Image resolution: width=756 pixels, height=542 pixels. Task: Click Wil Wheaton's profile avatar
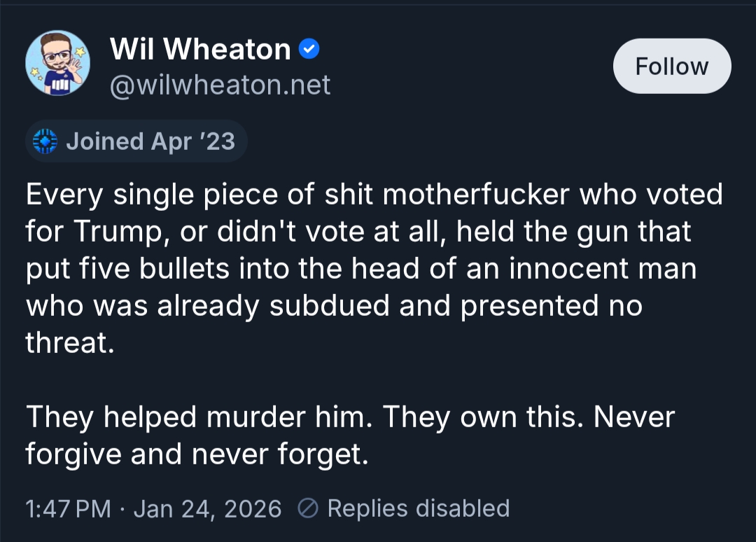pos(57,63)
